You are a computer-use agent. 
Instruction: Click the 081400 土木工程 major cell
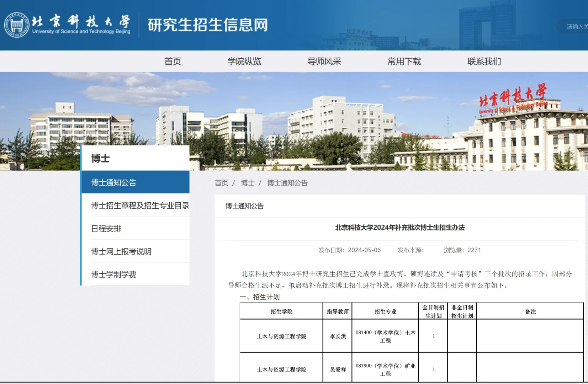(x=385, y=336)
